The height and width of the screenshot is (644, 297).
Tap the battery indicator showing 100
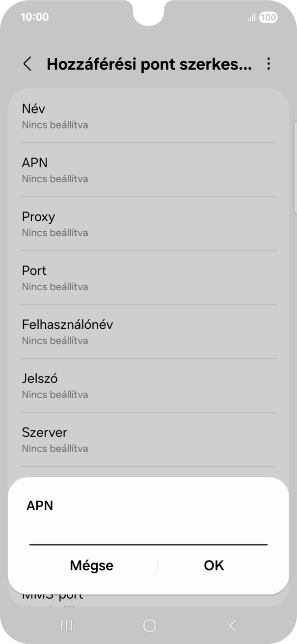[x=268, y=17]
